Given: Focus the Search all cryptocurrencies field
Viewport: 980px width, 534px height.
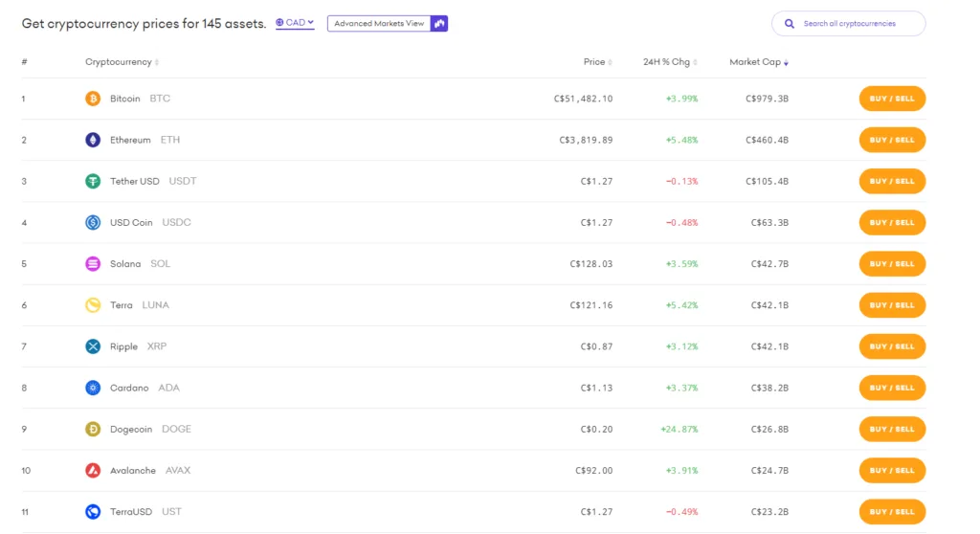Looking at the screenshot, I should (849, 24).
